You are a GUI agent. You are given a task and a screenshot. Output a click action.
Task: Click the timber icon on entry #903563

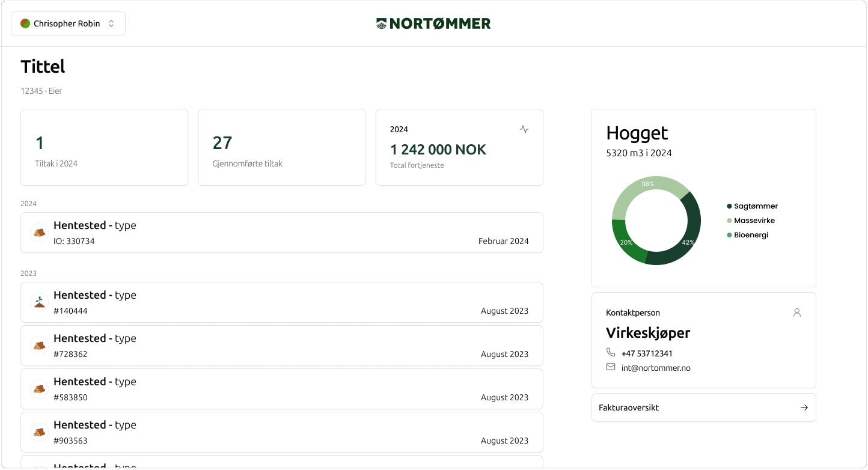click(39, 432)
